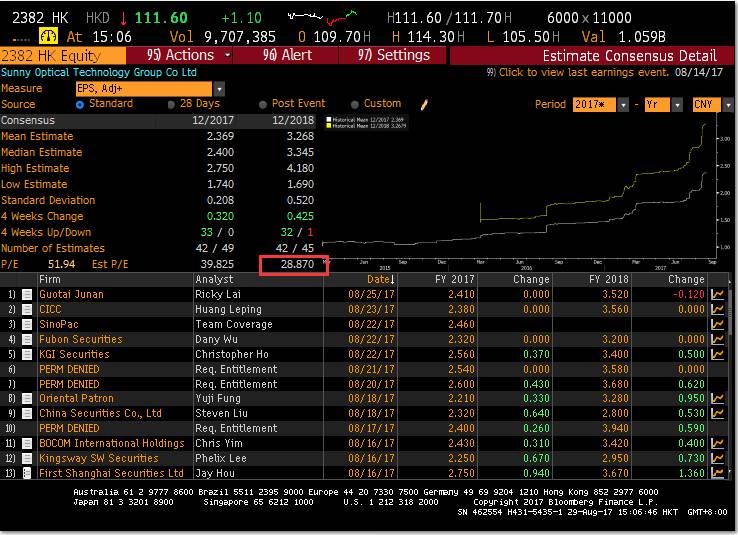
Task: Open chart icon for SinoPac row
Action: (x=717, y=325)
